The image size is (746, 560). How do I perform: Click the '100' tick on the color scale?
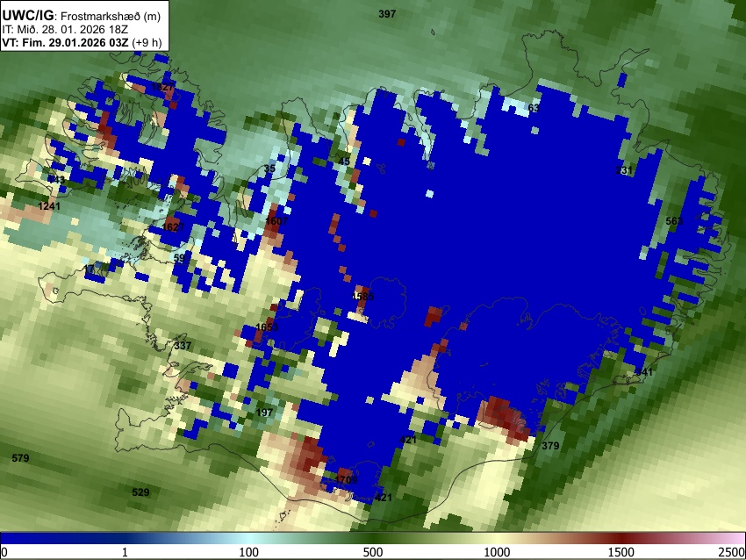click(249, 552)
